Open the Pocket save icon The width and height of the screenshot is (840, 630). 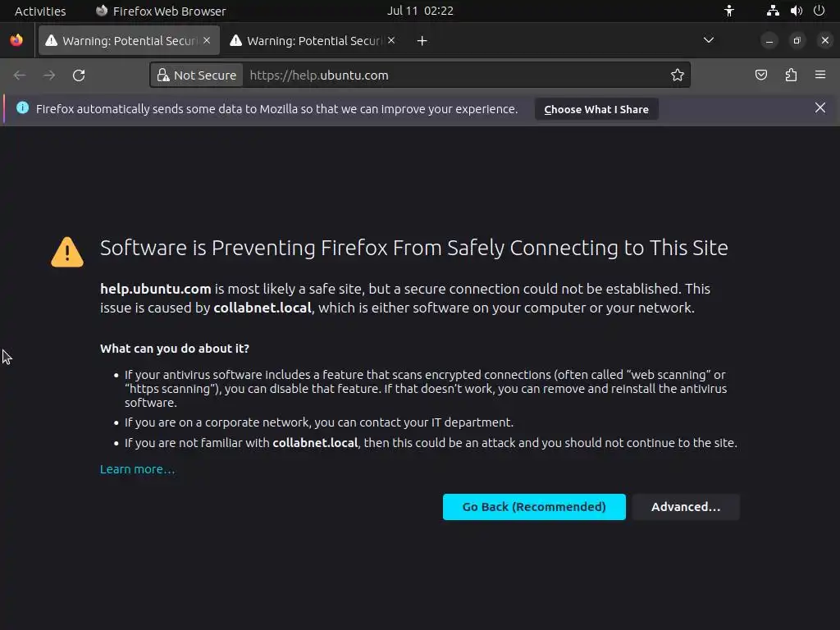click(x=760, y=75)
